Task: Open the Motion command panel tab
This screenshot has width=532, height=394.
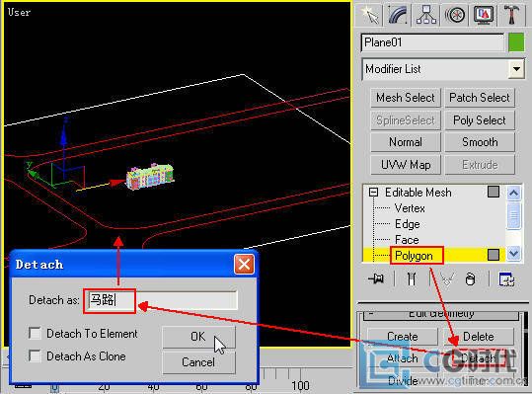Action: tap(455, 15)
